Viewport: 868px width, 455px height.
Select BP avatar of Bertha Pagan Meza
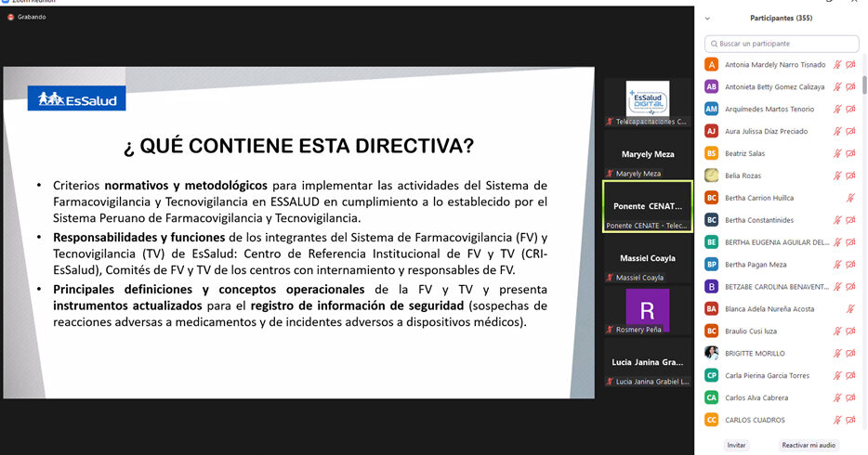click(711, 265)
